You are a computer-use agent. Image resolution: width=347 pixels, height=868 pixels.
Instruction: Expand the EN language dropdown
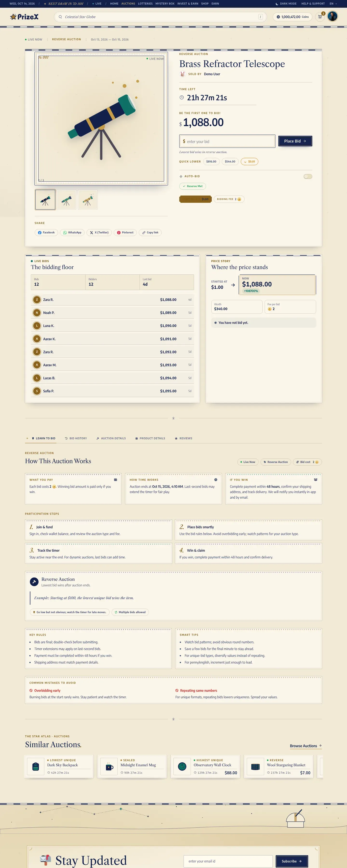(333, 4)
